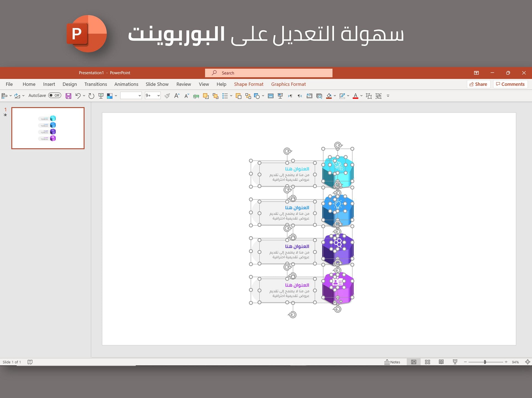Screen dimensions: 532x398
Task: Select the Shape Format tab
Action: 248,84
